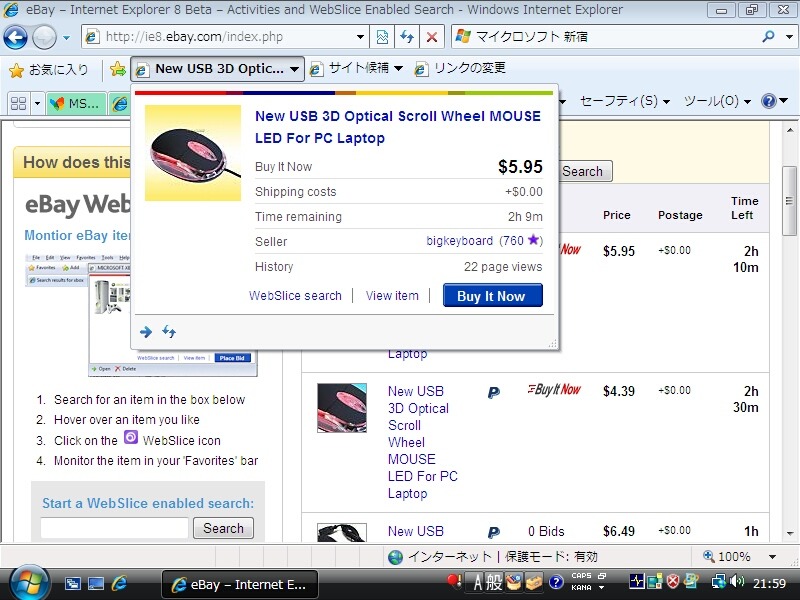
Task: Click the vertical scrollbar thumb of the page
Action: [789, 201]
